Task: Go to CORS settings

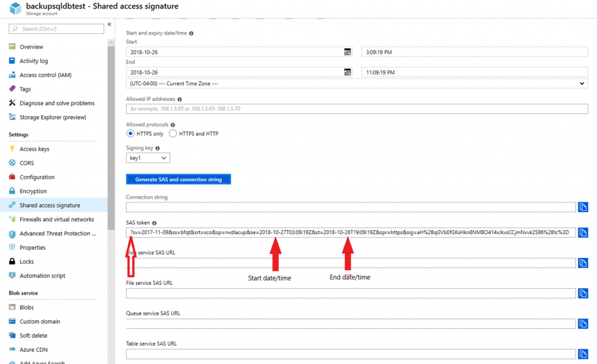Action: (x=27, y=163)
